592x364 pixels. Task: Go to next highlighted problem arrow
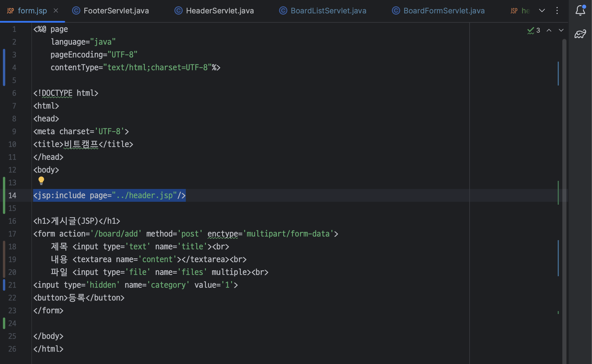(x=561, y=30)
